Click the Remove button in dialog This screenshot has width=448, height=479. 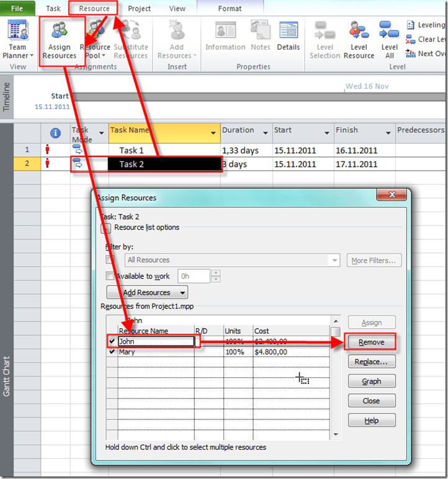coord(371,342)
